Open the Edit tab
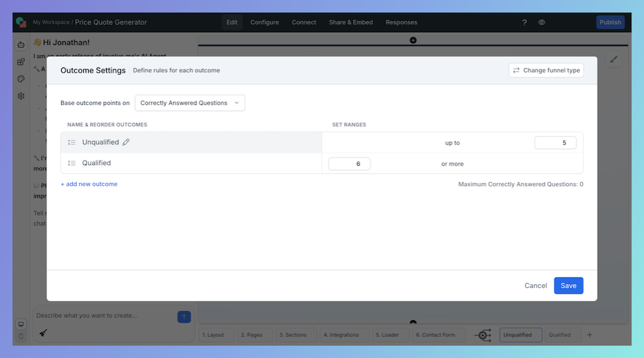 (232, 22)
